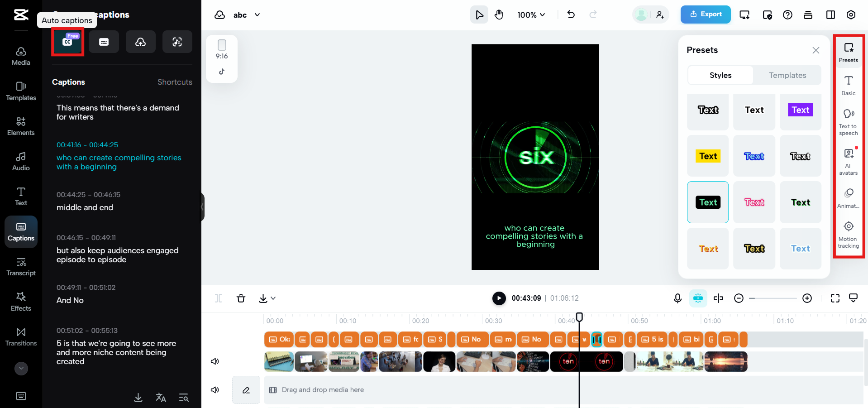This screenshot has width=868, height=408.
Task: Open the timeline download dropdown arrow
Action: (x=273, y=298)
